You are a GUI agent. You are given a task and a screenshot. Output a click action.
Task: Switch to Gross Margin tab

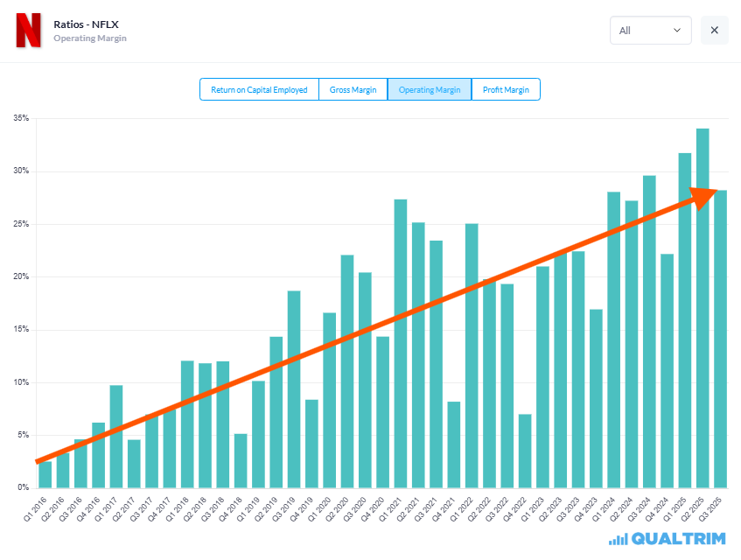click(353, 89)
